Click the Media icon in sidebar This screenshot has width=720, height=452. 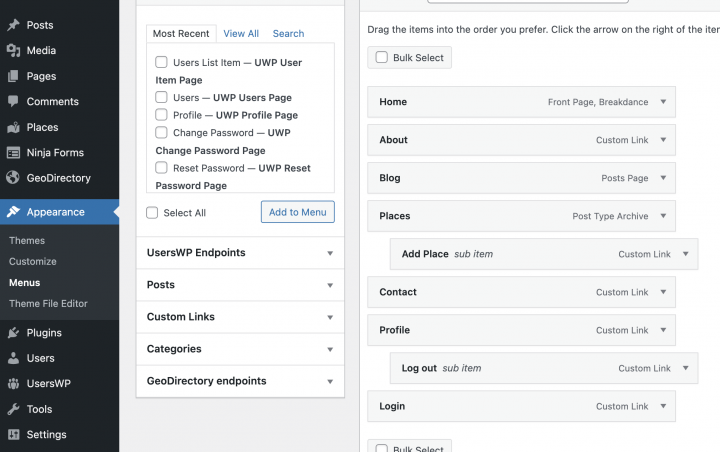coord(13,50)
